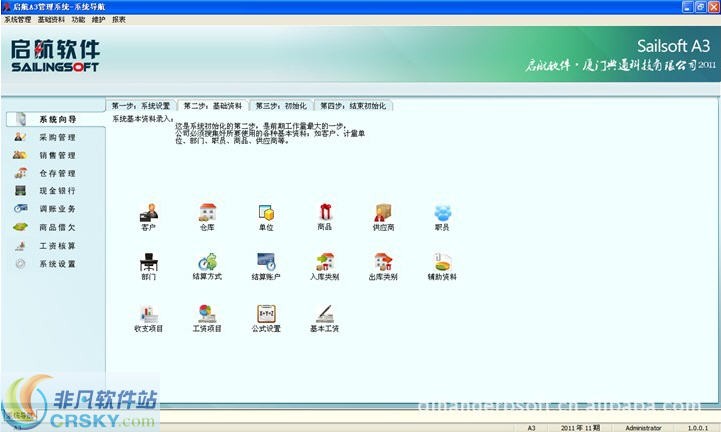Switch to 第一步:系统设置 tab

click(x=141, y=106)
